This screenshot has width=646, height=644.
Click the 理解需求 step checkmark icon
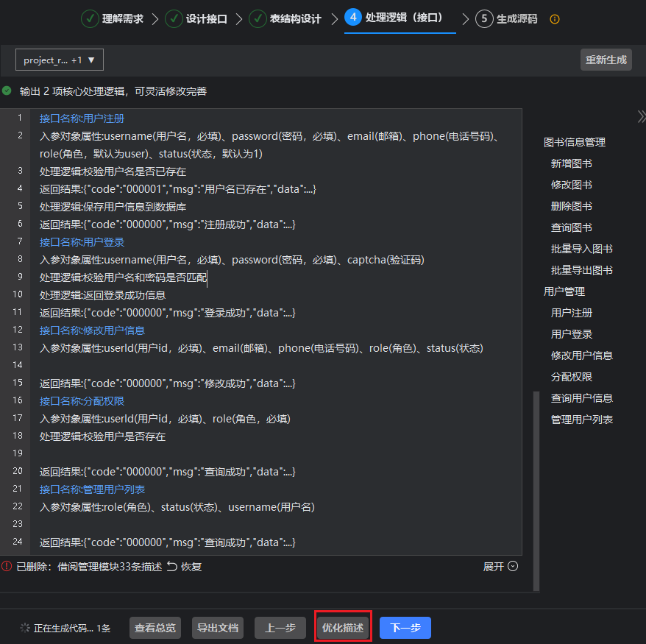tap(90, 19)
